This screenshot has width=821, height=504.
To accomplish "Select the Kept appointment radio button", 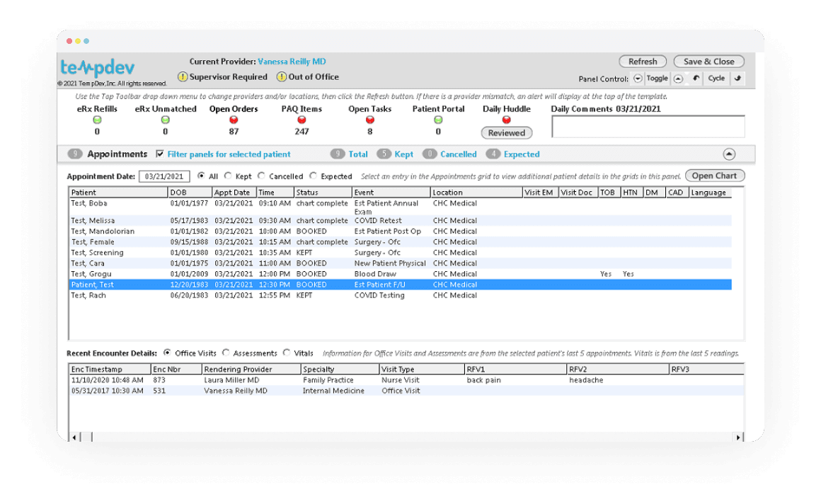I will (x=228, y=176).
